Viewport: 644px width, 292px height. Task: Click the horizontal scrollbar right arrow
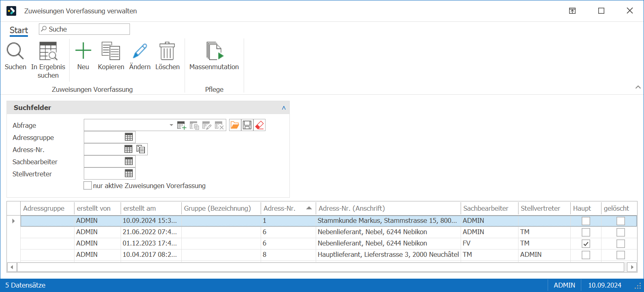point(631,267)
